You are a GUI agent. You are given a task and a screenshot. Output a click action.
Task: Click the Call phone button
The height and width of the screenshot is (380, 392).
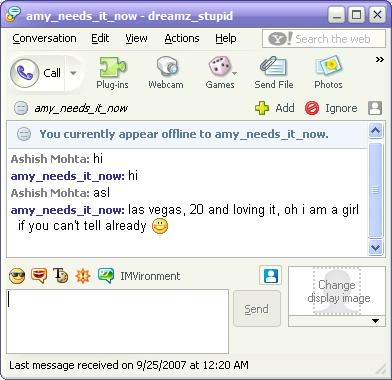point(37,73)
